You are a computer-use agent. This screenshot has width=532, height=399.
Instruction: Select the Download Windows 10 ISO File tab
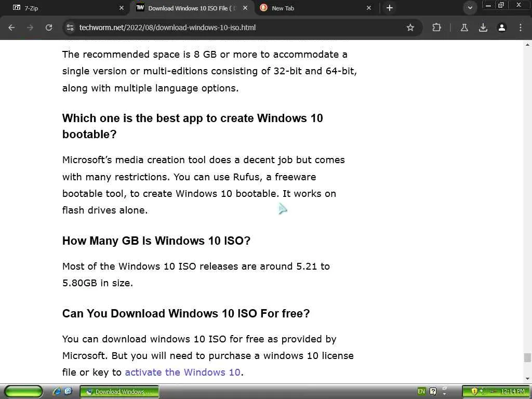[192, 8]
